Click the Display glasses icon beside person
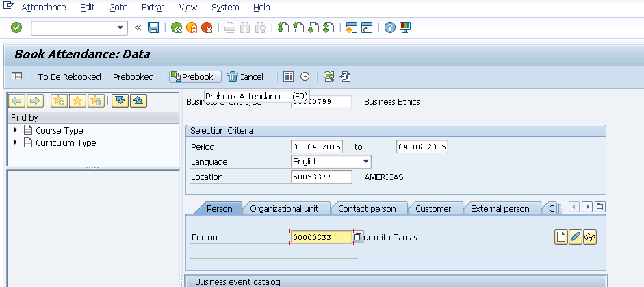This screenshot has width=644, height=287. tap(590, 237)
